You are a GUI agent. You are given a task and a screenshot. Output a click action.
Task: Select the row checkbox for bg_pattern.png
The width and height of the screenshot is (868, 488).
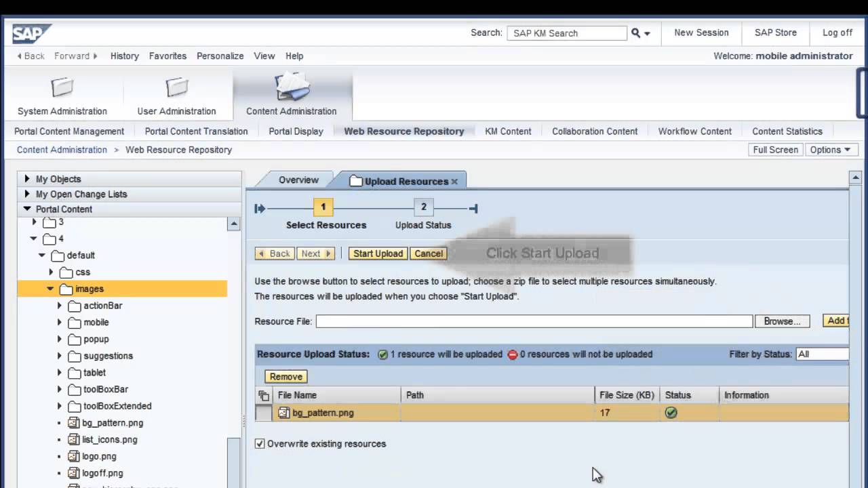[264, 413]
